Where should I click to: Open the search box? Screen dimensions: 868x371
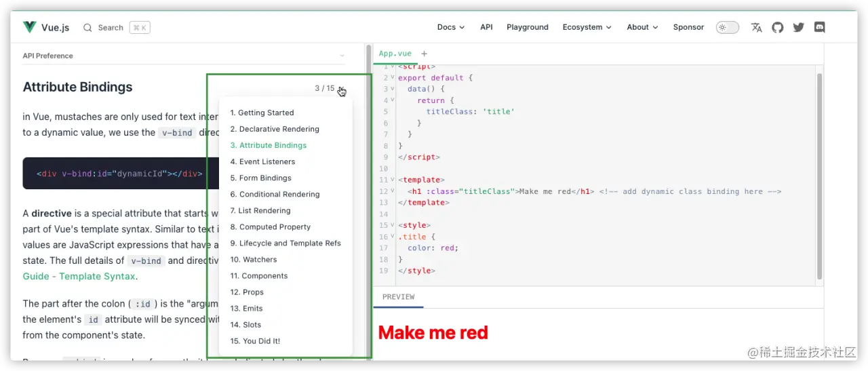[x=116, y=28]
